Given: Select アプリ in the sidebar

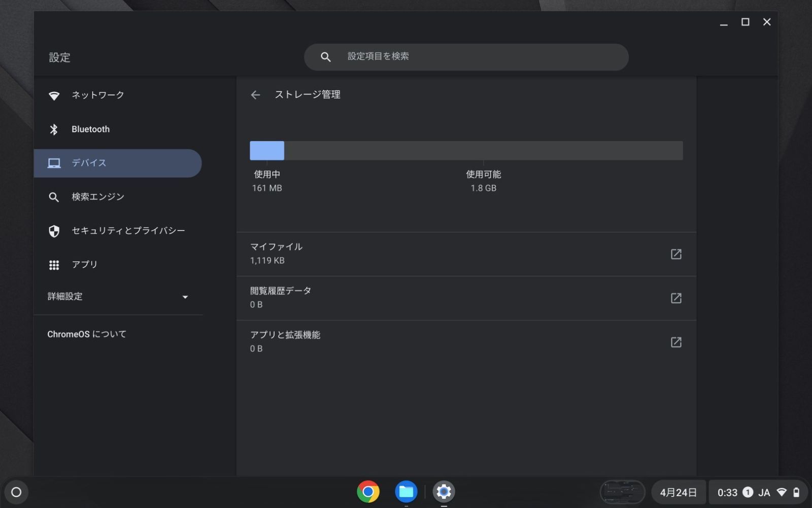Looking at the screenshot, I should pos(118,265).
